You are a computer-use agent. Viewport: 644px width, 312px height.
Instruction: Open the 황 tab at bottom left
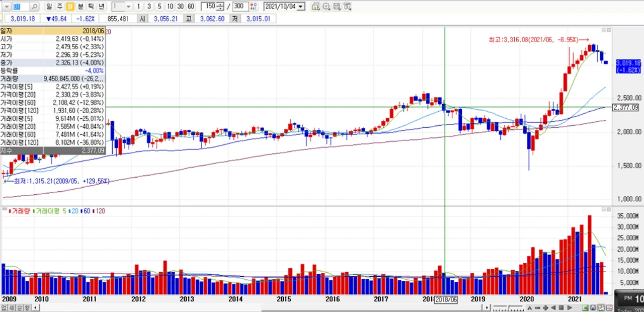pos(27,307)
